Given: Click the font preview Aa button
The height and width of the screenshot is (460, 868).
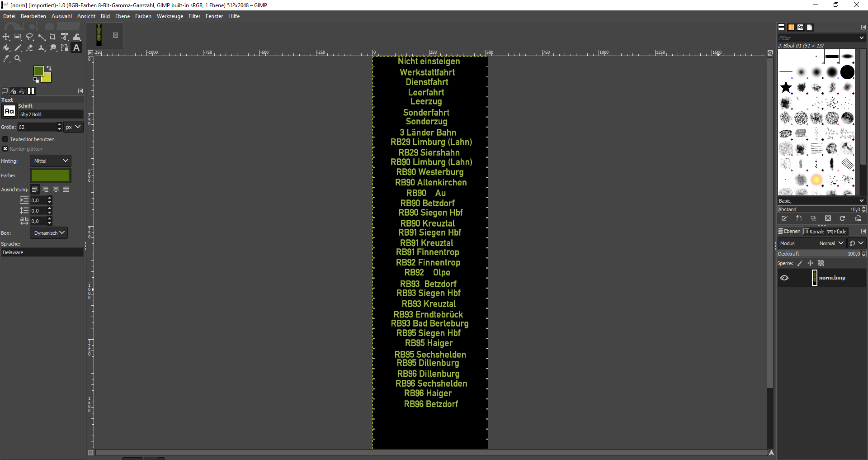Looking at the screenshot, I should click(9, 111).
